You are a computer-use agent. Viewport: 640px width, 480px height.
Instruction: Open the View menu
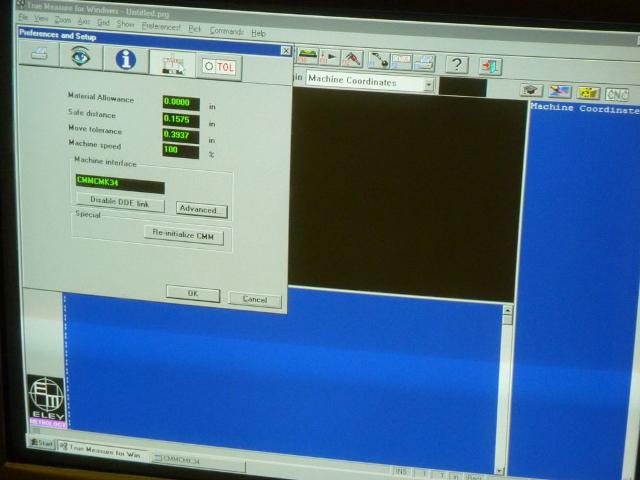(x=41, y=19)
